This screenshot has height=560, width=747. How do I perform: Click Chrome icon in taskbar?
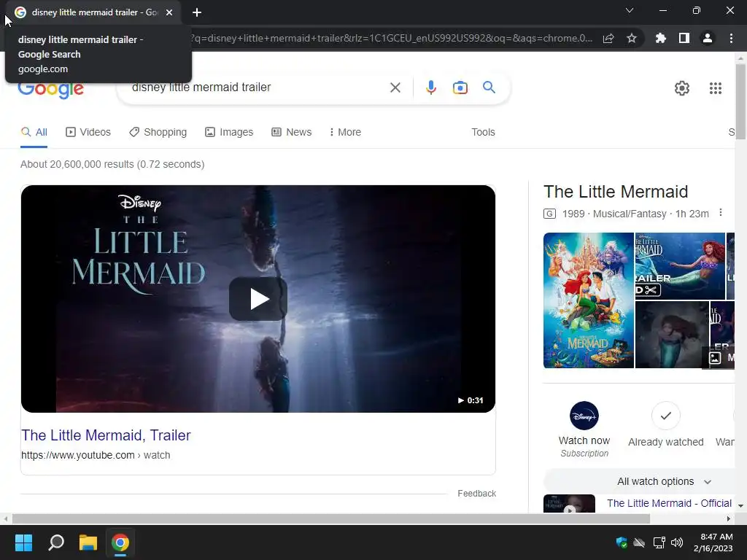(120, 542)
